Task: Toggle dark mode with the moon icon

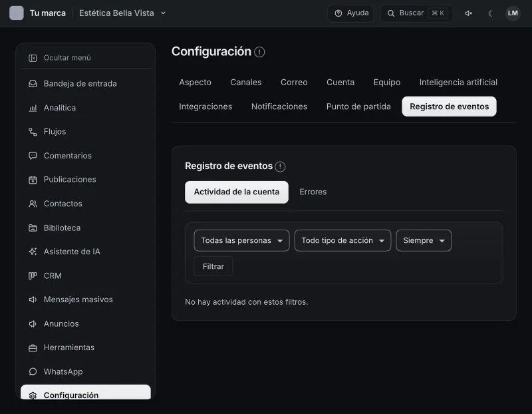Action: click(x=491, y=13)
